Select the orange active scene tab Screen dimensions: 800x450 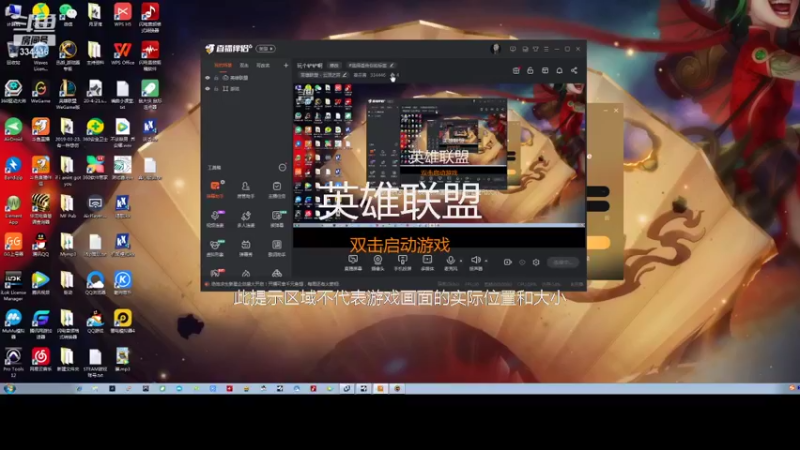pyautogui.click(x=223, y=65)
